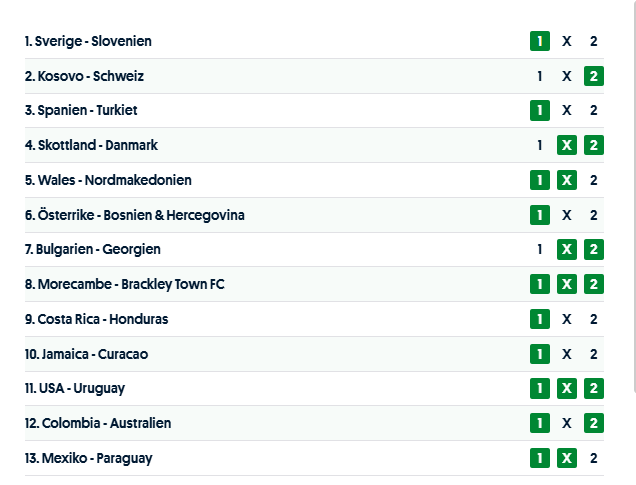636x485 pixels.
Task: Select home win for Bulgarien - Georgien
Action: pos(540,249)
